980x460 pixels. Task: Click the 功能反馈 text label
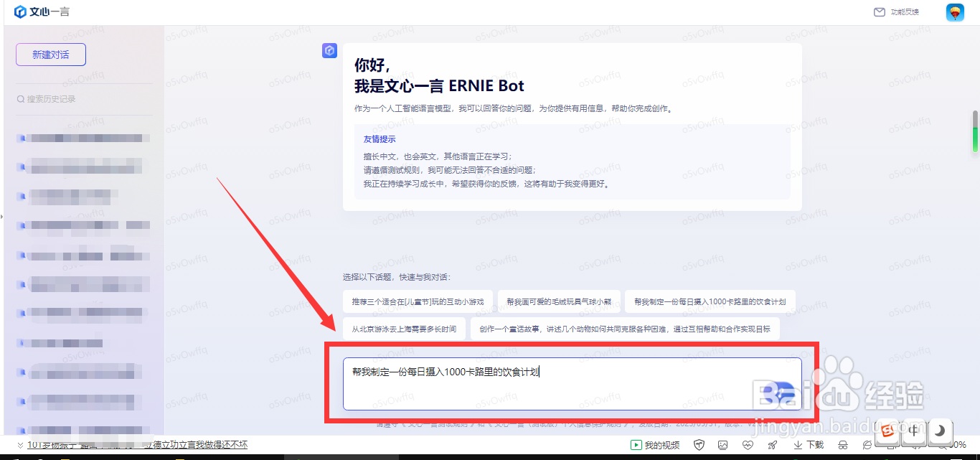coord(905,12)
